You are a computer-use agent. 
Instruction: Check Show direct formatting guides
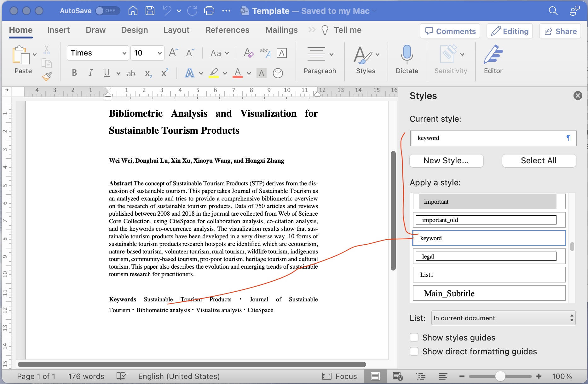click(x=414, y=351)
